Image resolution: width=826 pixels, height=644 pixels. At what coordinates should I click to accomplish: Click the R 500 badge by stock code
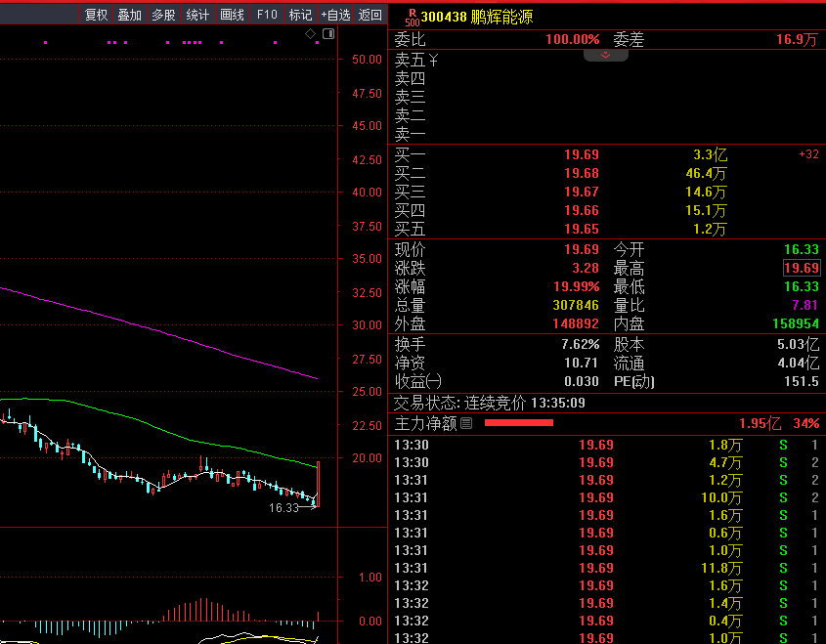tap(412, 18)
